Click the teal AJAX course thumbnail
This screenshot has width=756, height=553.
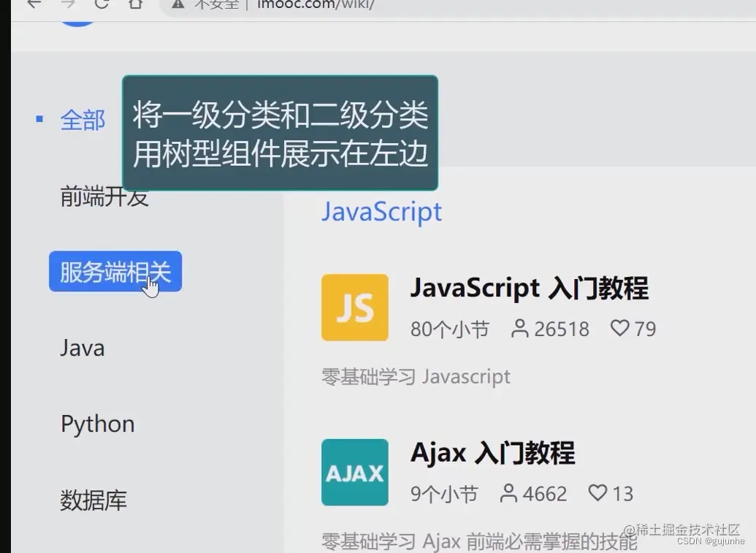coord(355,473)
